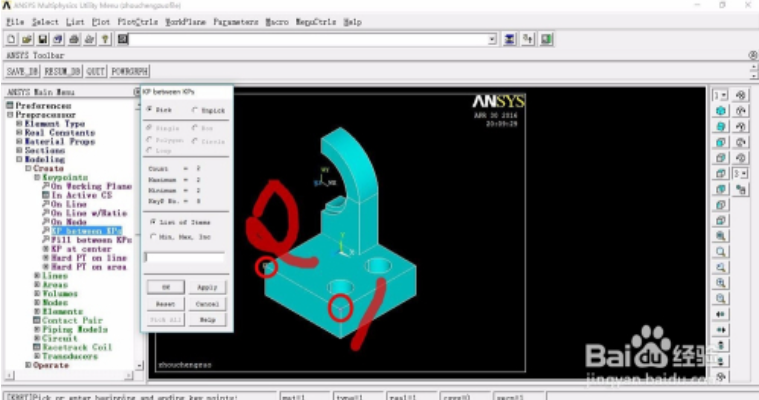The height and width of the screenshot is (400, 759).
Task: Open the Parameters menu
Action: point(236,22)
